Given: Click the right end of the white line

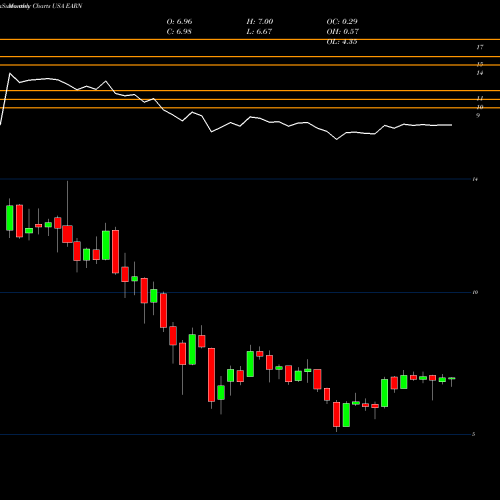Looking at the screenshot, I should coord(452,125).
